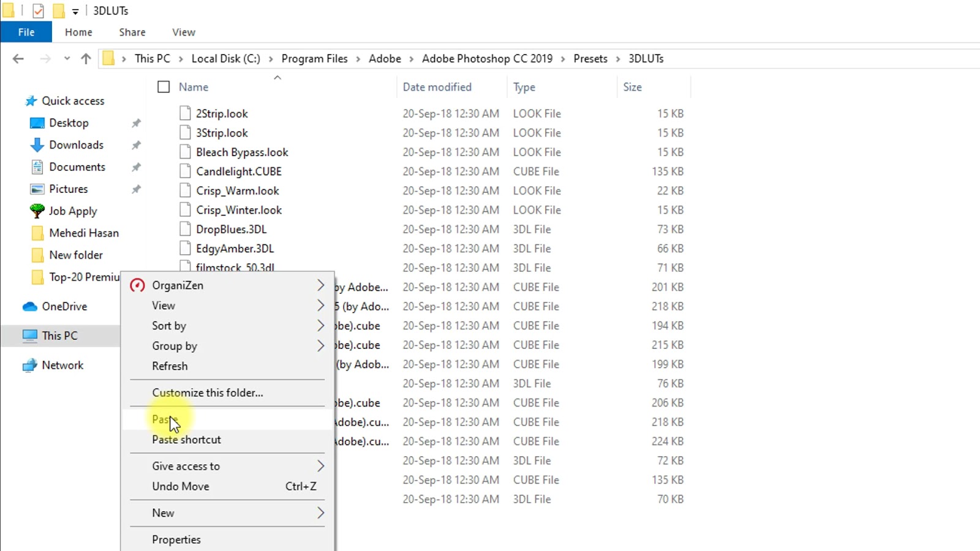
Task: Open Top-20 Premium folder in sidebar
Action: (x=84, y=277)
